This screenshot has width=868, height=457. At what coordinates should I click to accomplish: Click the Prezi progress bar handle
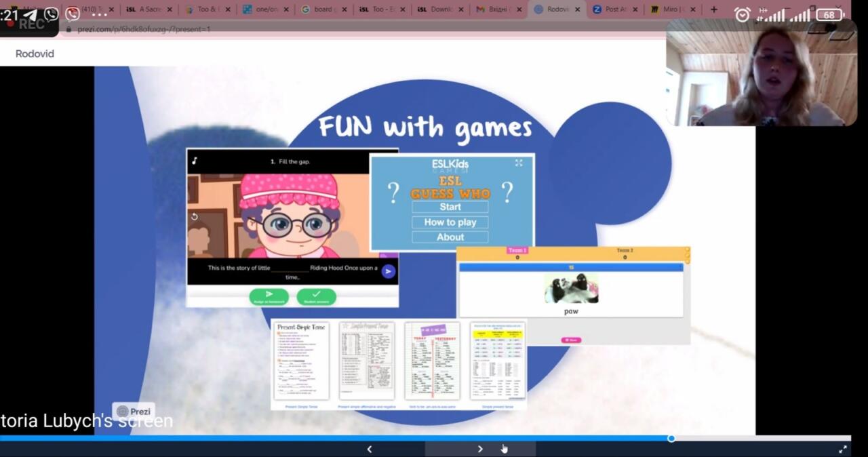(671, 438)
